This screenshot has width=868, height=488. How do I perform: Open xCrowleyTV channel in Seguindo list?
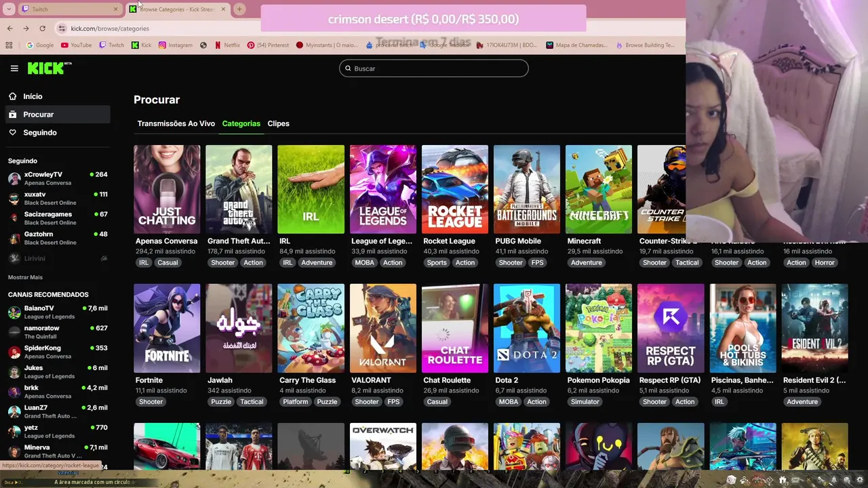click(x=58, y=179)
